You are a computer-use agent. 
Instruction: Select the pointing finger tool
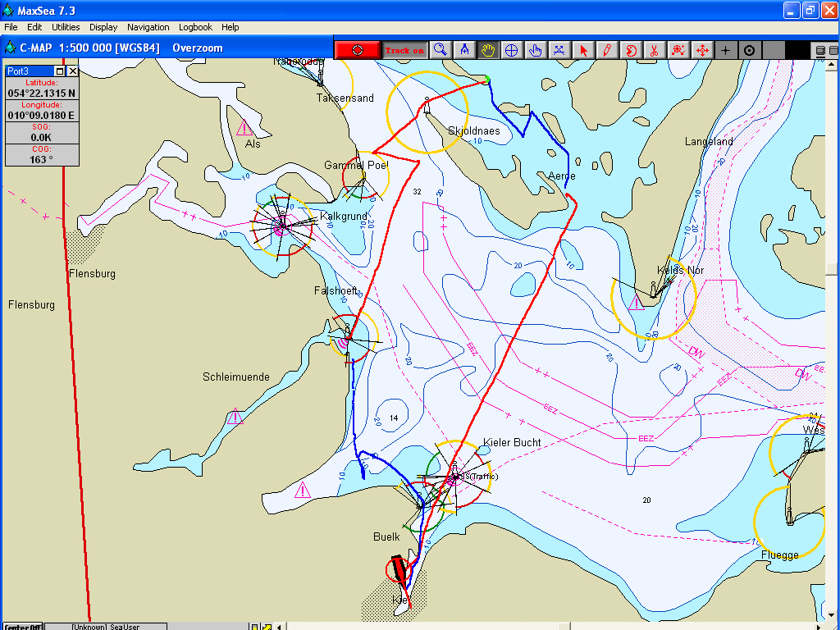tap(536, 50)
